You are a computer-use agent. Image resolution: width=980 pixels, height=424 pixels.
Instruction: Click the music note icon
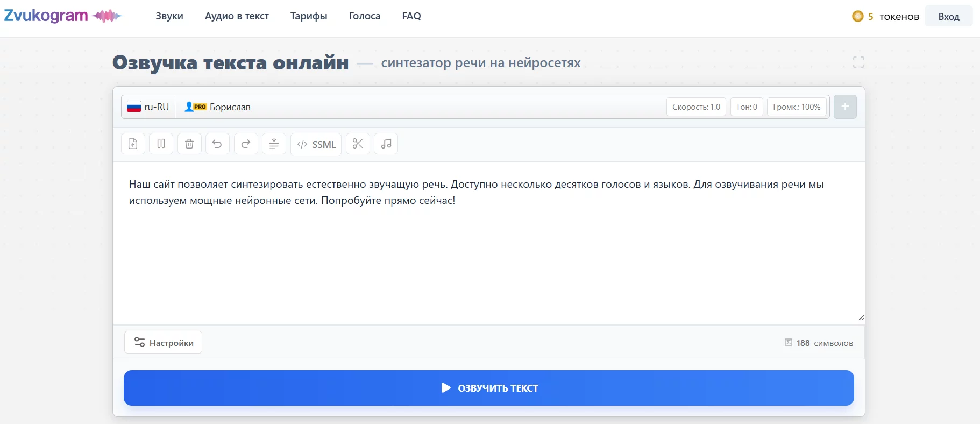click(x=386, y=144)
